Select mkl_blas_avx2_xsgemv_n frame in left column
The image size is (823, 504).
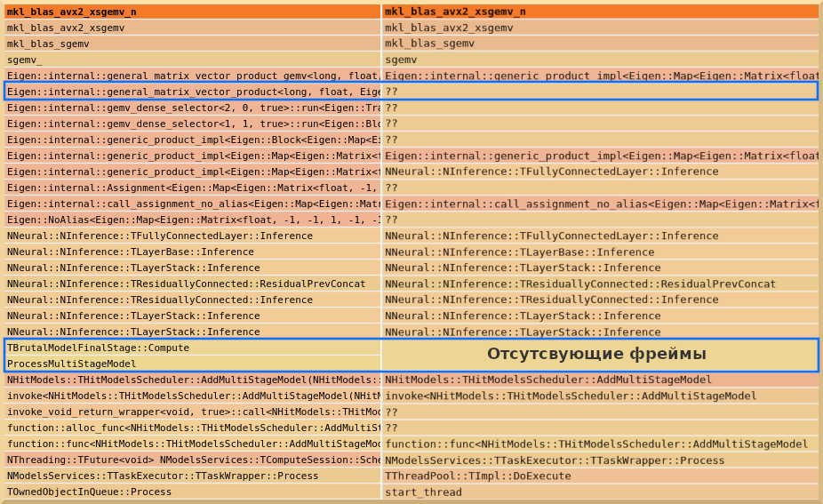[x=192, y=12]
